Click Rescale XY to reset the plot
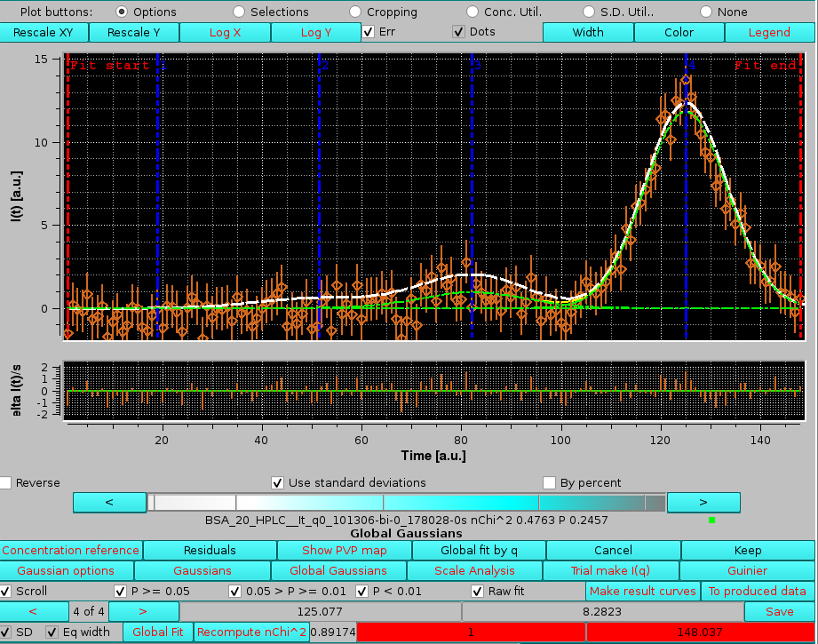 pyautogui.click(x=44, y=32)
